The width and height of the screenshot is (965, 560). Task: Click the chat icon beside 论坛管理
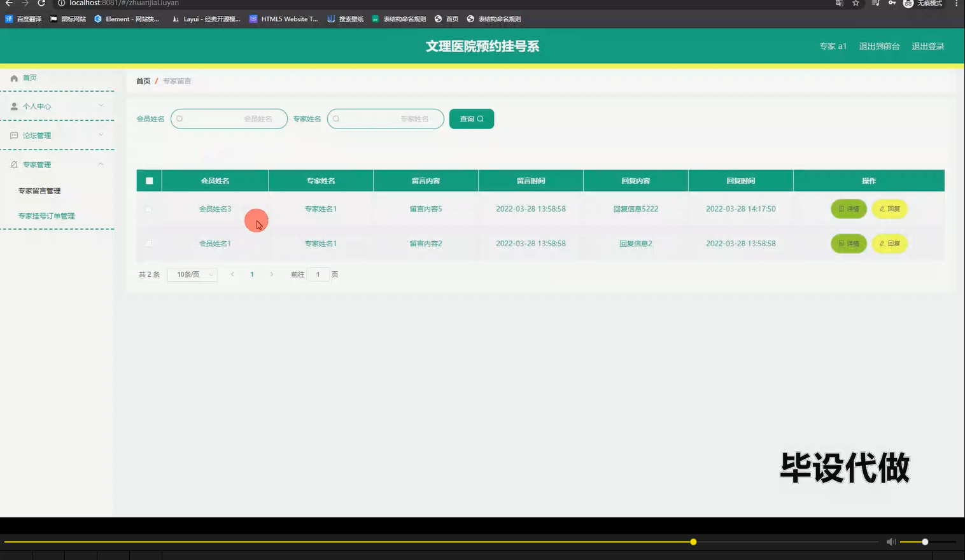point(14,136)
